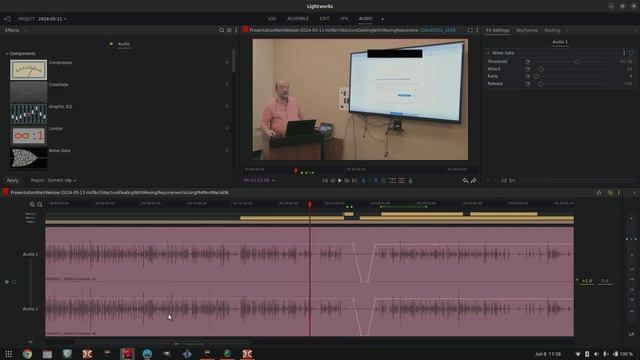
Task: Click the Undo arrow in viewer
Action: [x=465, y=180]
